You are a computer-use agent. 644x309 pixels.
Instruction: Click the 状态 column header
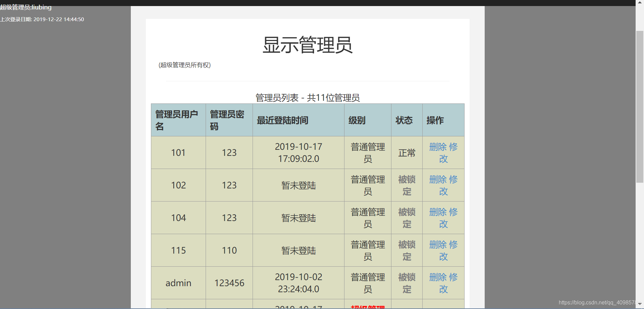(x=407, y=120)
